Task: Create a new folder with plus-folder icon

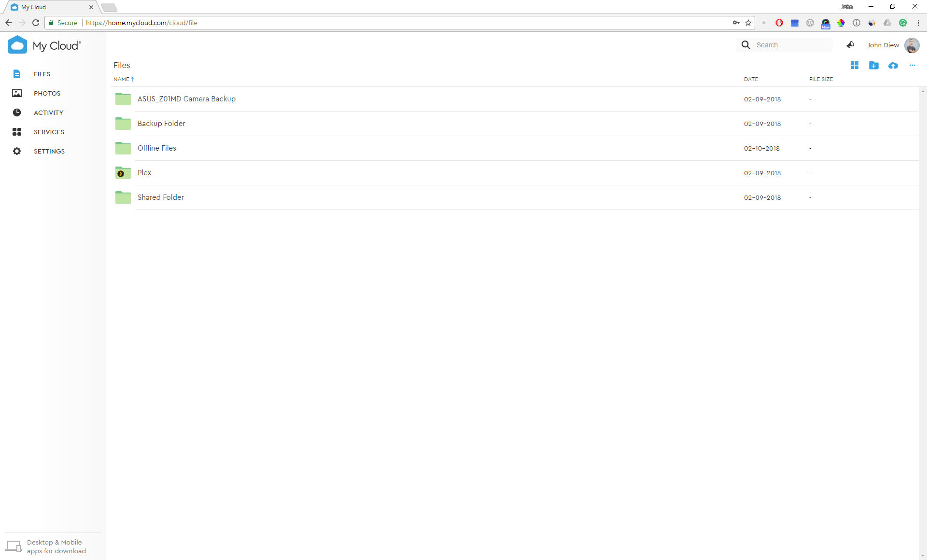Action: pos(874,65)
